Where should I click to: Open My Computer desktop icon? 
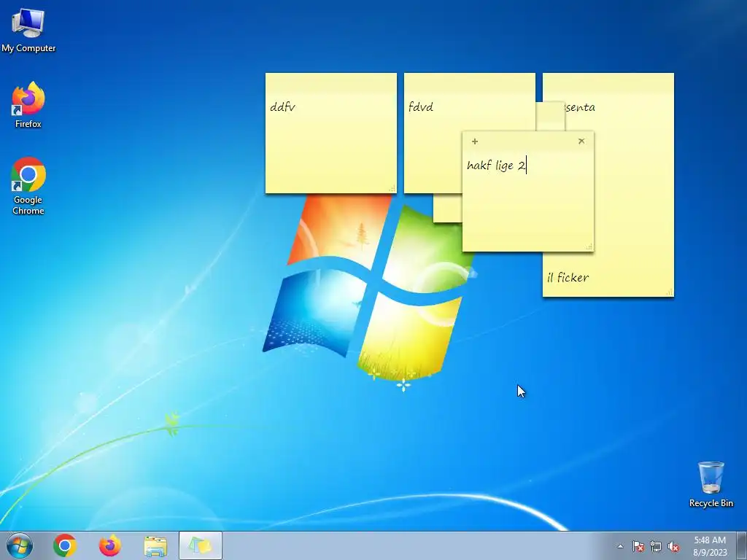point(28,29)
